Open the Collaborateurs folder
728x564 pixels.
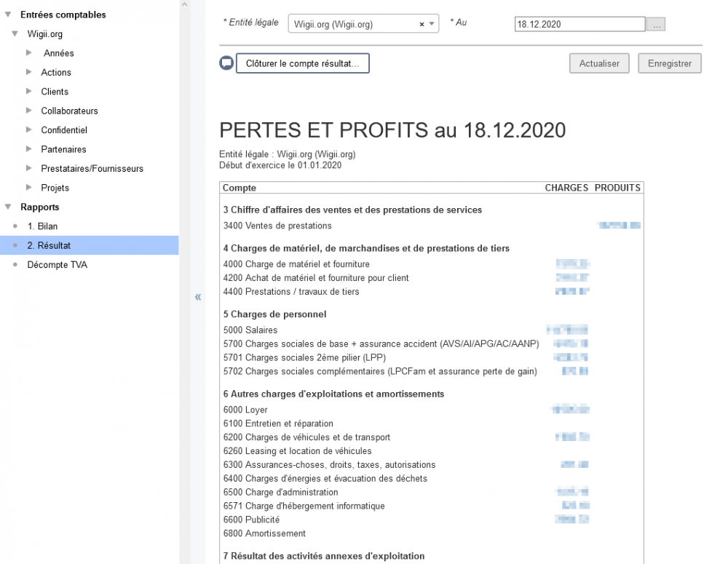[x=69, y=111]
